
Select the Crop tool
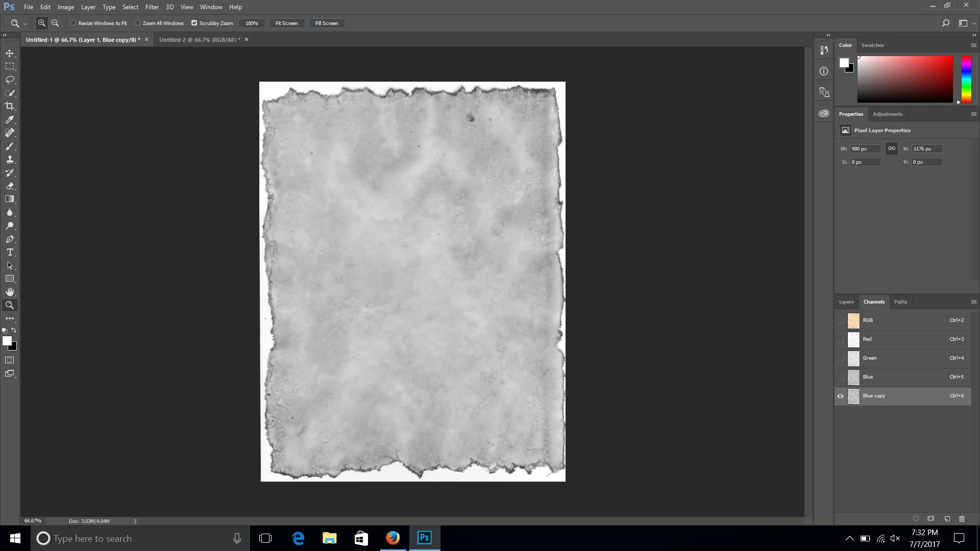[x=10, y=106]
